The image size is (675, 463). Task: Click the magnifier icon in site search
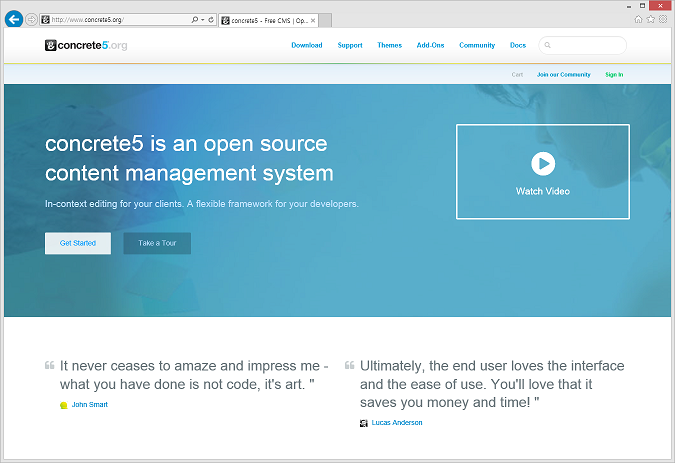pyautogui.click(x=548, y=45)
